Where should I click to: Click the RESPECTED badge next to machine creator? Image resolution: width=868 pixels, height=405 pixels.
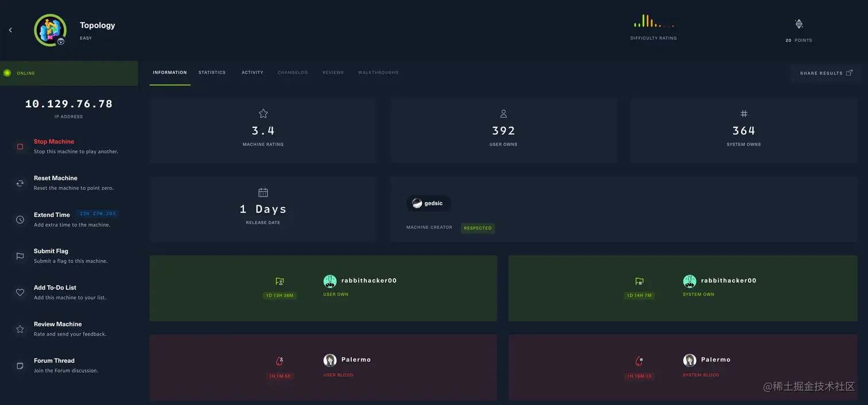pos(478,228)
